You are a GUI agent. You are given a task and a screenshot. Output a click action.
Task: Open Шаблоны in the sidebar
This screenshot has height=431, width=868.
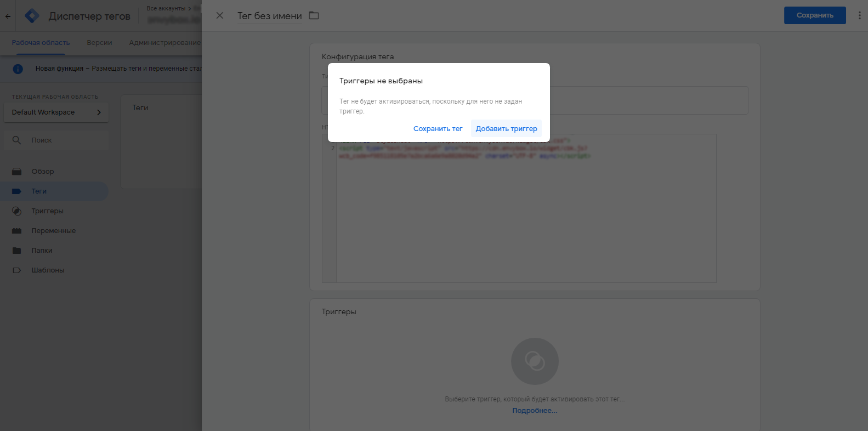48,270
